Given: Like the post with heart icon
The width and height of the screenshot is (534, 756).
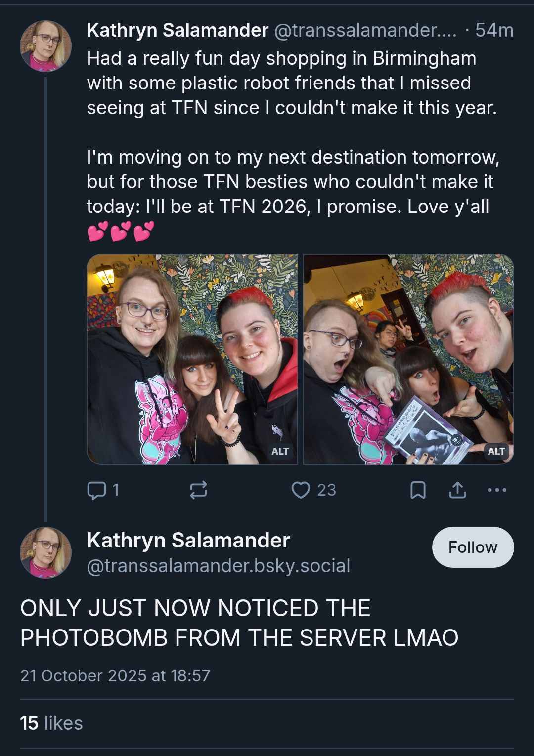Looking at the screenshot, I should [x=301, y=490].
